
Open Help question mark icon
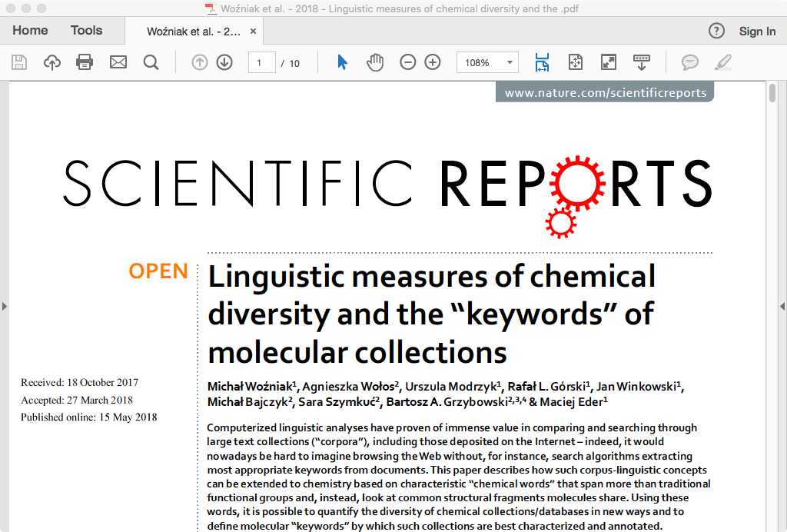tap(716, 31)
